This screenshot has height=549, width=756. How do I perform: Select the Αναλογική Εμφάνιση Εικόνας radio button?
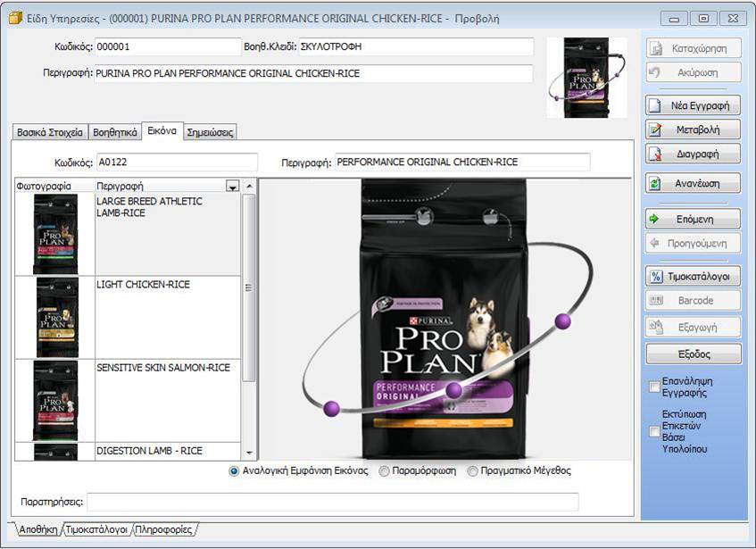click(234, 471)
